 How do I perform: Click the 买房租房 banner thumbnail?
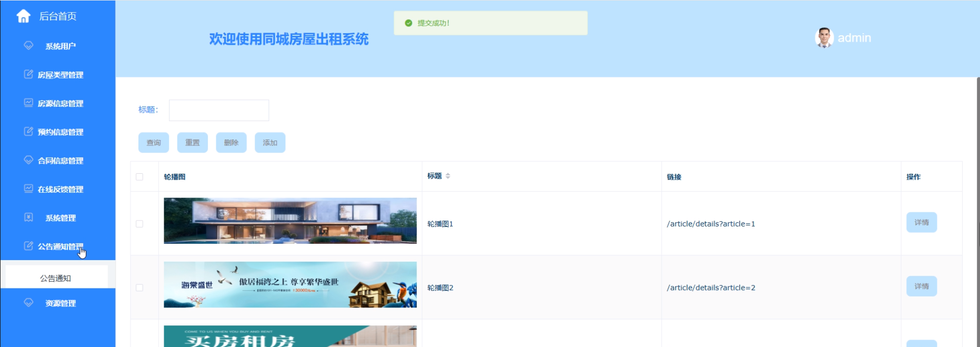point(290,336)
